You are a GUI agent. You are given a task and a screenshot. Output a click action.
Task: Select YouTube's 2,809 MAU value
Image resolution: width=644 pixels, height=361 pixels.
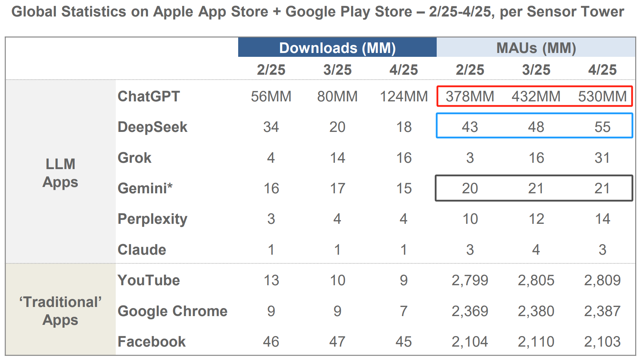tap(602, 280)
